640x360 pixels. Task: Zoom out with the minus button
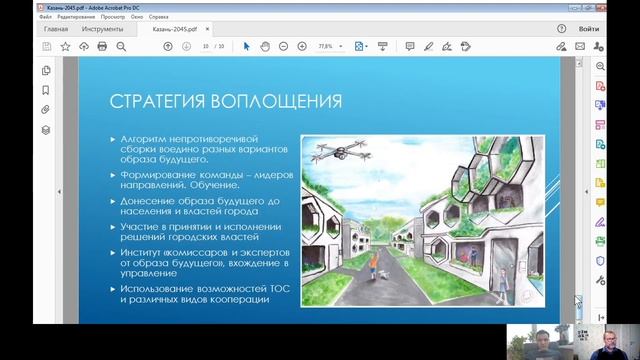pyautogui.click(x=283, y=47)
